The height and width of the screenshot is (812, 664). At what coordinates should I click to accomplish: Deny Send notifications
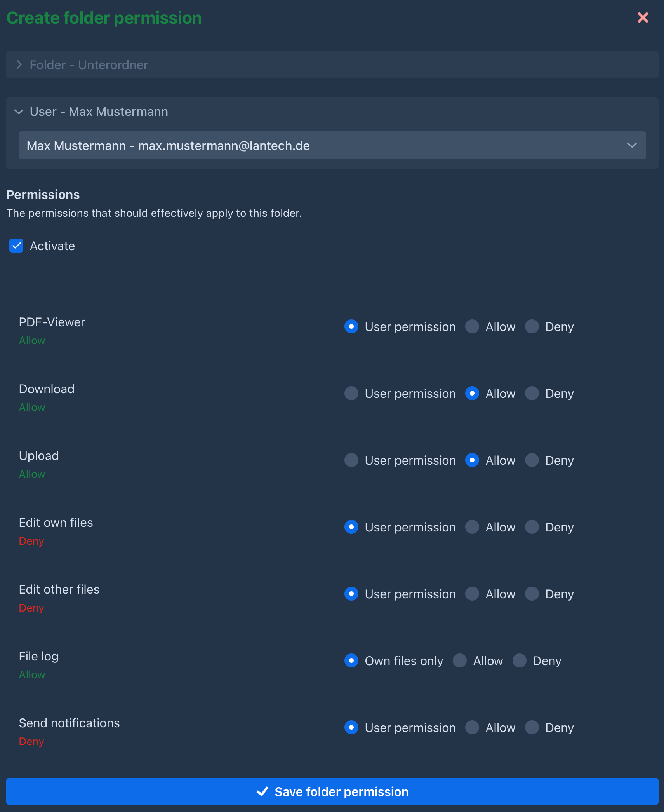pos(532,727)
